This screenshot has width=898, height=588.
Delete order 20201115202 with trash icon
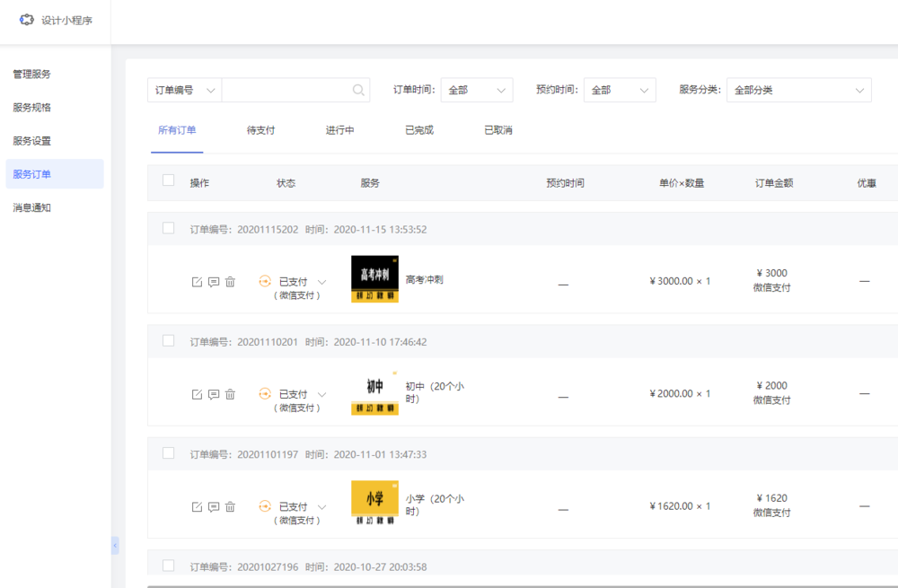[x=230, y=282]
